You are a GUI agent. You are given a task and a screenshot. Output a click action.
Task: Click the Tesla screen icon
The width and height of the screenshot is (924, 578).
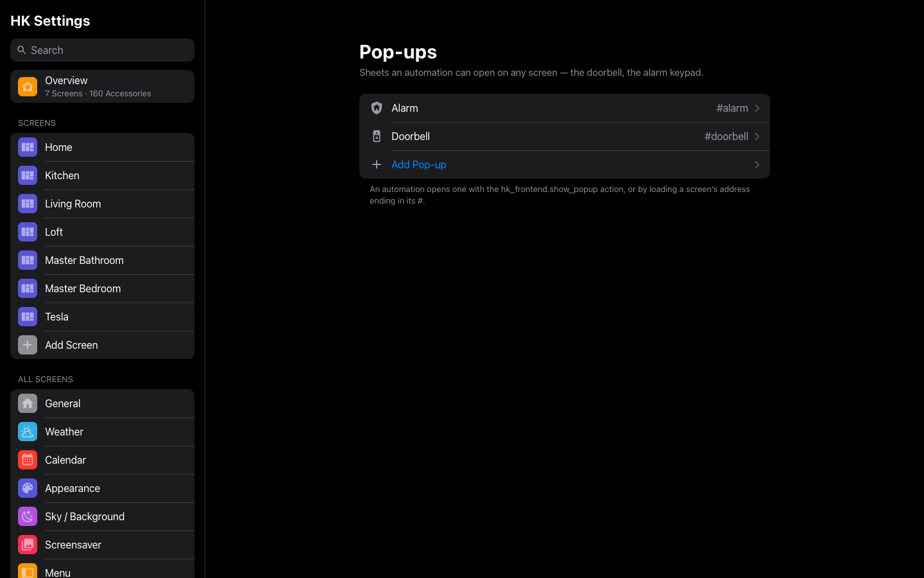(28, 317)
